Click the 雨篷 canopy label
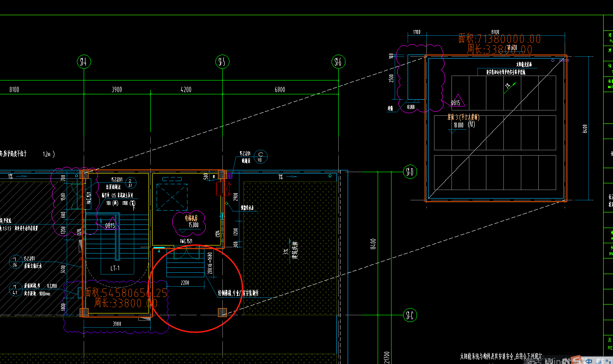The width and height of the screenshot is (613, 364). point(390,108)
